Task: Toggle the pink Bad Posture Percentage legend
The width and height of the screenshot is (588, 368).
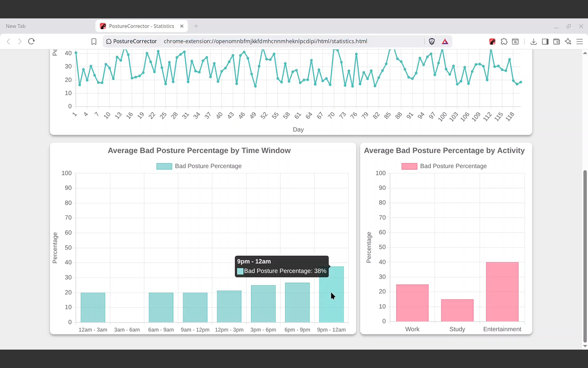Action: (x=444, y=166)
